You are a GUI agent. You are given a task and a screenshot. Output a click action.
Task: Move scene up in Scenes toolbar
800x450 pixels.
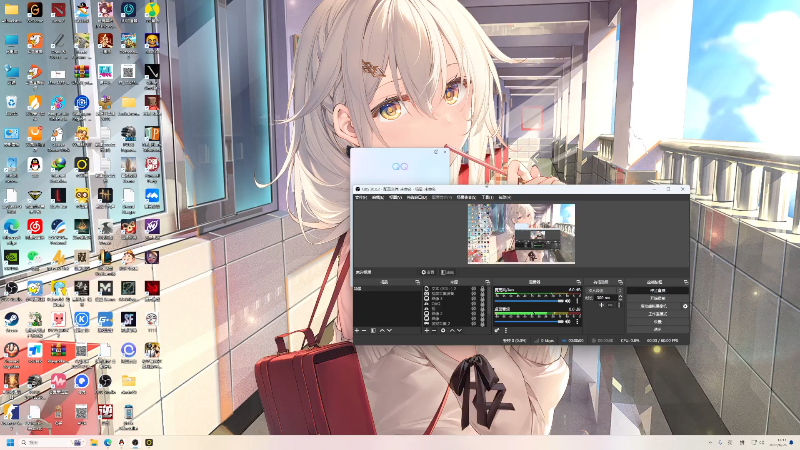click(382, 330)
